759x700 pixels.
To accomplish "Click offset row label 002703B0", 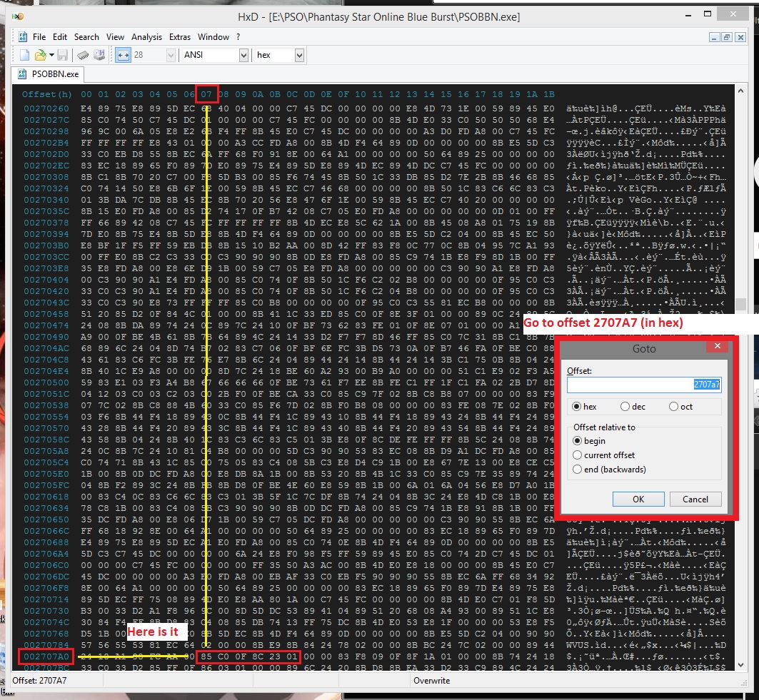I will point(46,245).
